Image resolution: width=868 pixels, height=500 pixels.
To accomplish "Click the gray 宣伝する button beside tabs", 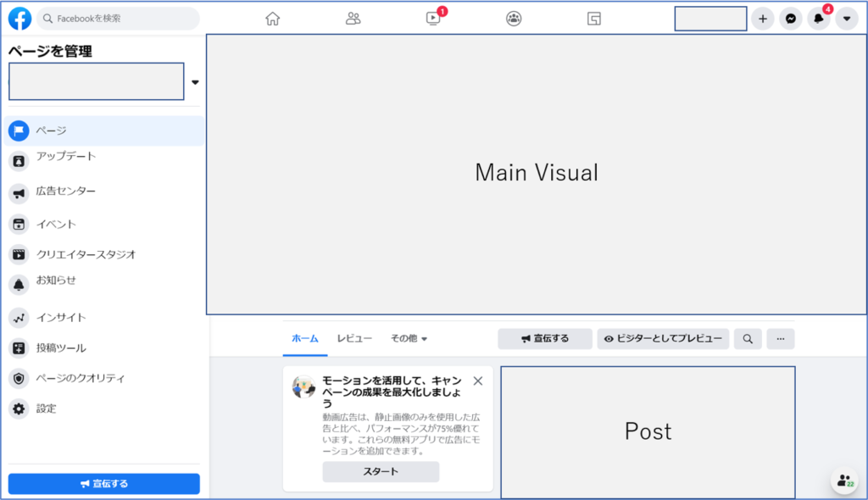I will click(545, 338).
